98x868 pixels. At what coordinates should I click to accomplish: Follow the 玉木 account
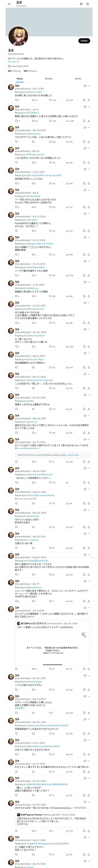coord(84,41)
